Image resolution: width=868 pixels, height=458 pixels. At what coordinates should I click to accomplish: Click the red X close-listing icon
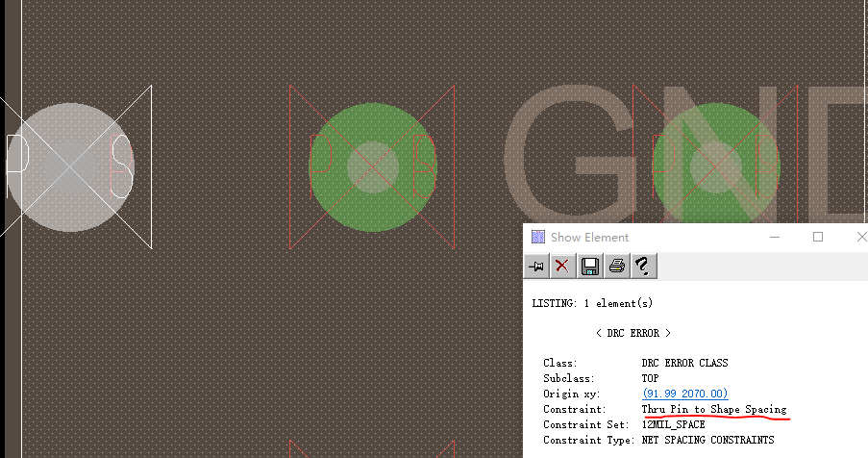click(562, 267)
